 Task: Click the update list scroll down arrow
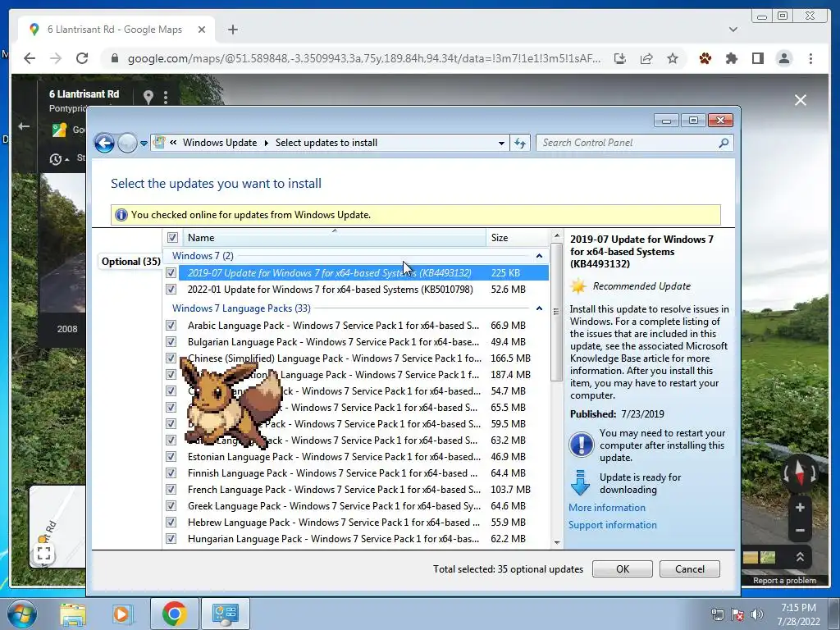pyautogui.click(x=557, y=543)
